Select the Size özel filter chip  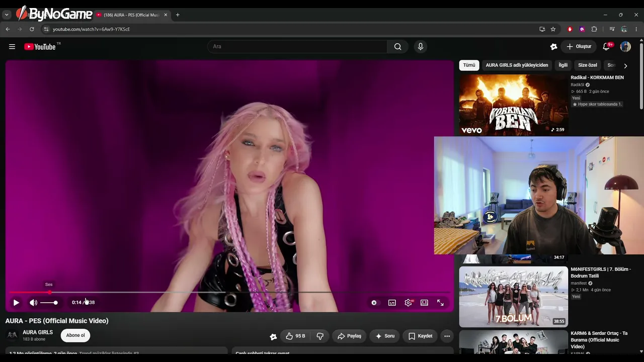587,65
